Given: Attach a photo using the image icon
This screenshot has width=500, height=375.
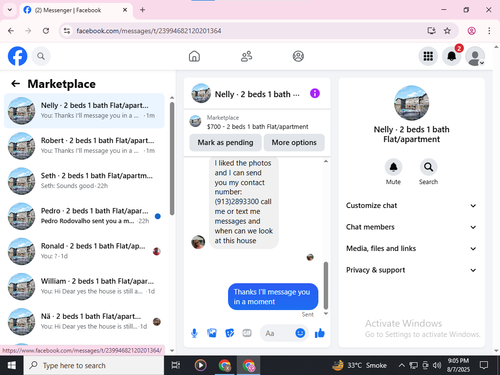Looking at the screenshot, I should point(212,333).
